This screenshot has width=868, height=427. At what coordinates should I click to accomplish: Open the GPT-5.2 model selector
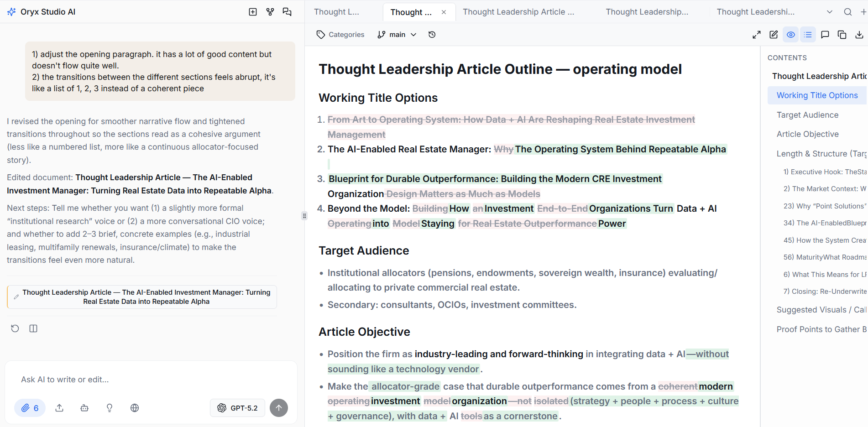[x=238, y=408]
